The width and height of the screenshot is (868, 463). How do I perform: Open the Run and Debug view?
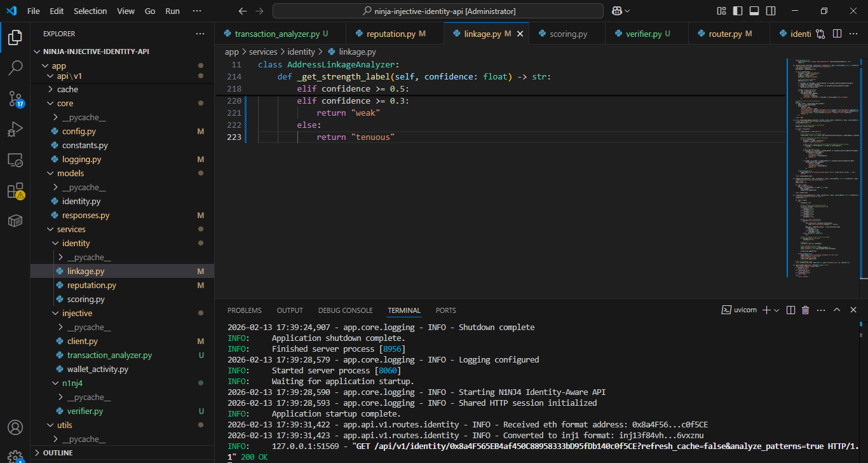tap(15, 130)
